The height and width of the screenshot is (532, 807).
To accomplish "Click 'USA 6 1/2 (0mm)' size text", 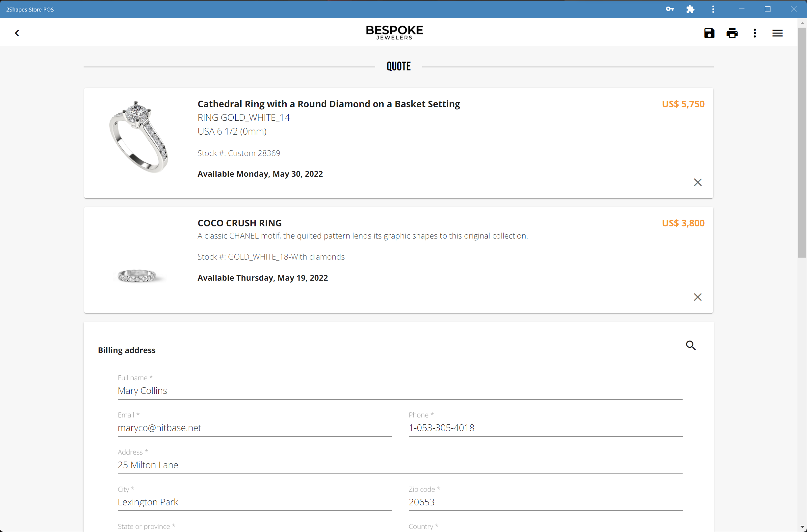I will coord(232,131).
